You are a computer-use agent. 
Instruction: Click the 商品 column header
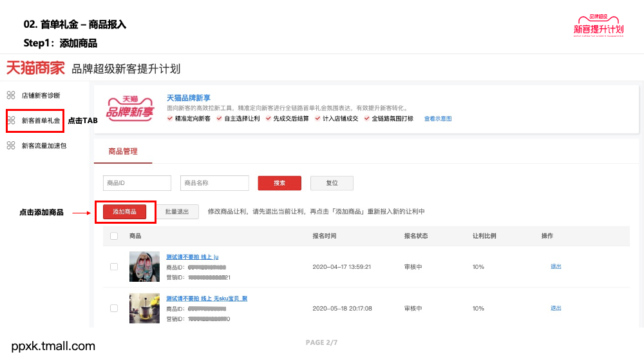pyautogui.click(x=135, y=236)
